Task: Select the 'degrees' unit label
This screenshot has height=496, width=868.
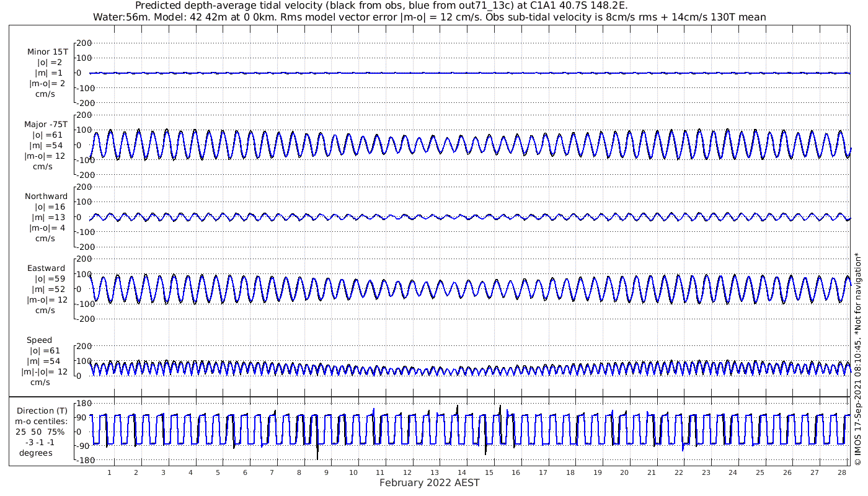Action: [36, 453]
